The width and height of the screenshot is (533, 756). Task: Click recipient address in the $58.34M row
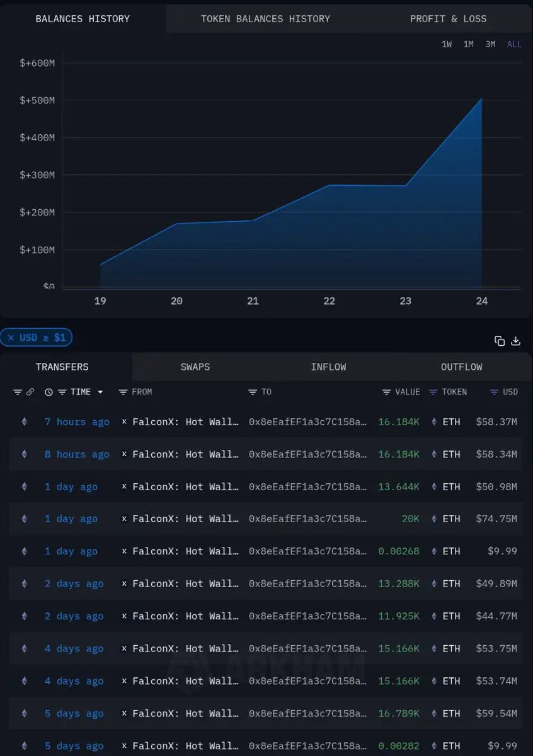(x=307, y=454)
